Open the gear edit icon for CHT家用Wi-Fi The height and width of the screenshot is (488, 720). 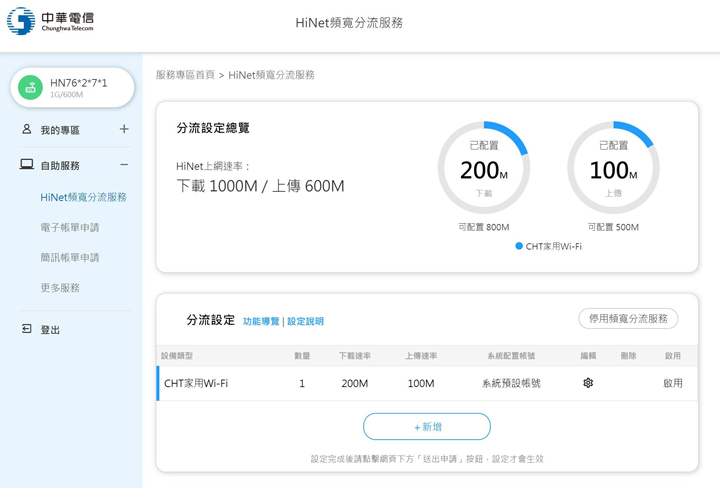coord(588,383)
